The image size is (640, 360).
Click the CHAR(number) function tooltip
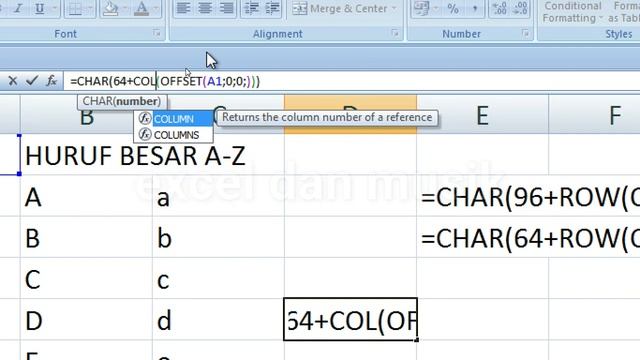pyautogui.click(x=122, y=101)
